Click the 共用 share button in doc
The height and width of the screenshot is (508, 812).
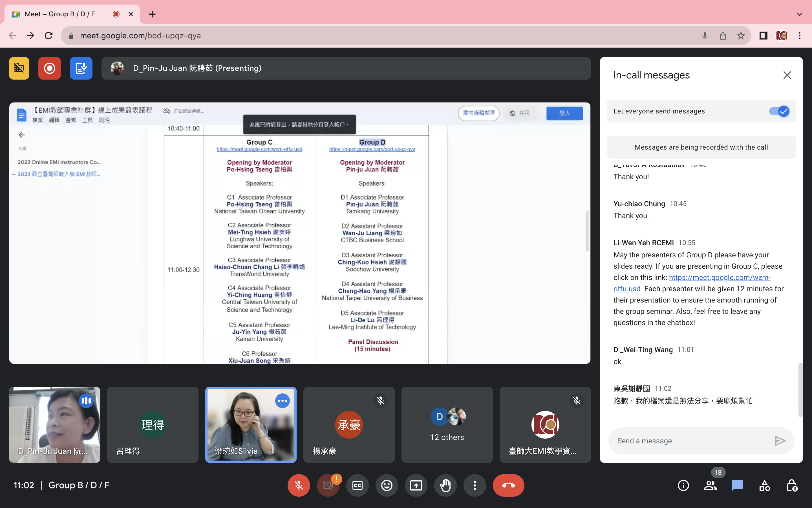(x=520, y=113)
